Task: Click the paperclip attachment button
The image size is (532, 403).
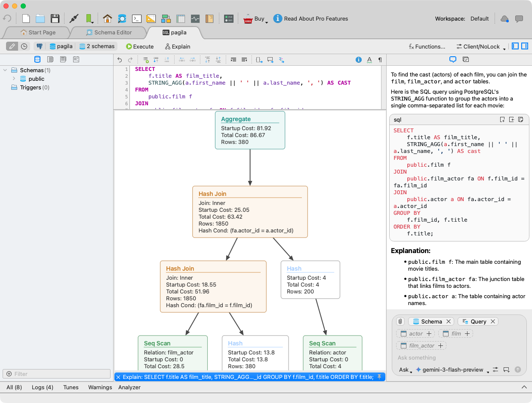Action: coord(400,321)
